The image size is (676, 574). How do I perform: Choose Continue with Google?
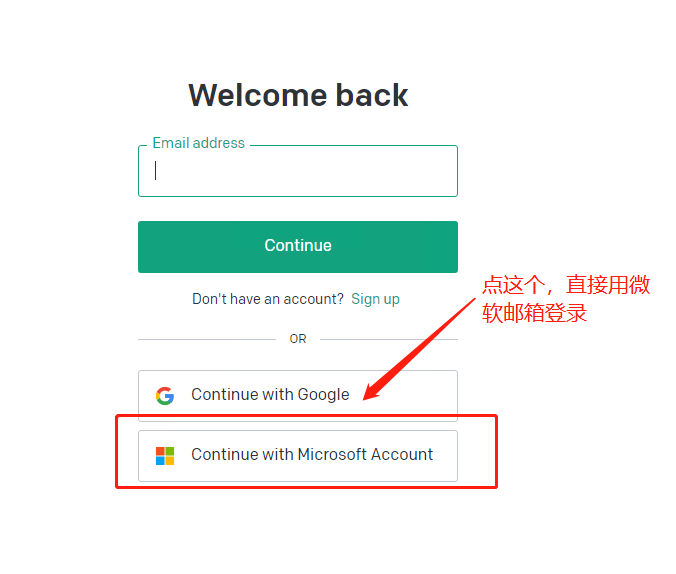coord(297,395)
